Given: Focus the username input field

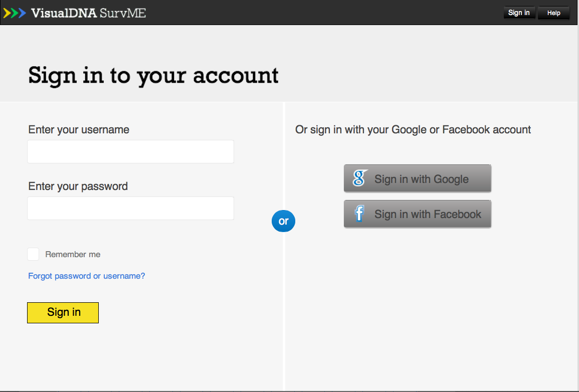Looking at the screenshot, I should click(130, 151).
